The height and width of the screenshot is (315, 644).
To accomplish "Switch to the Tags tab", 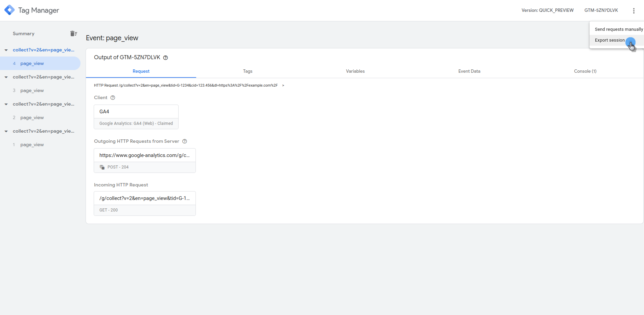I will point(248,71).
